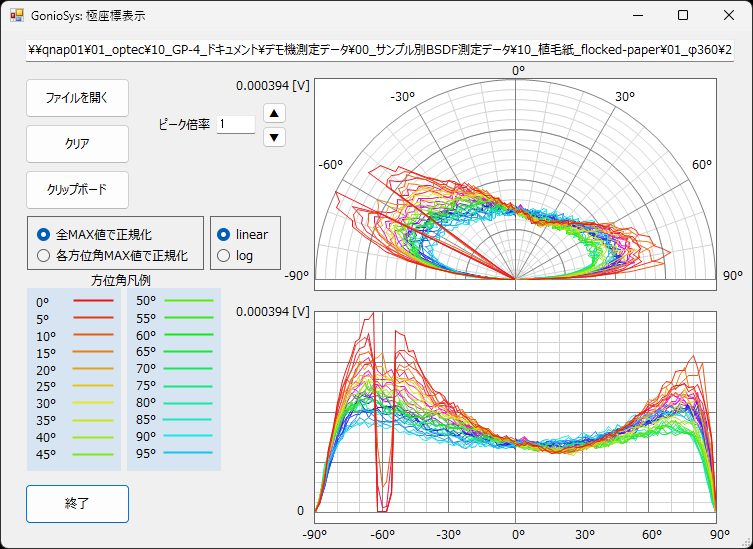Switch to log scale radio button
Viewport: 753px width, 549px height.
point(224,256)
